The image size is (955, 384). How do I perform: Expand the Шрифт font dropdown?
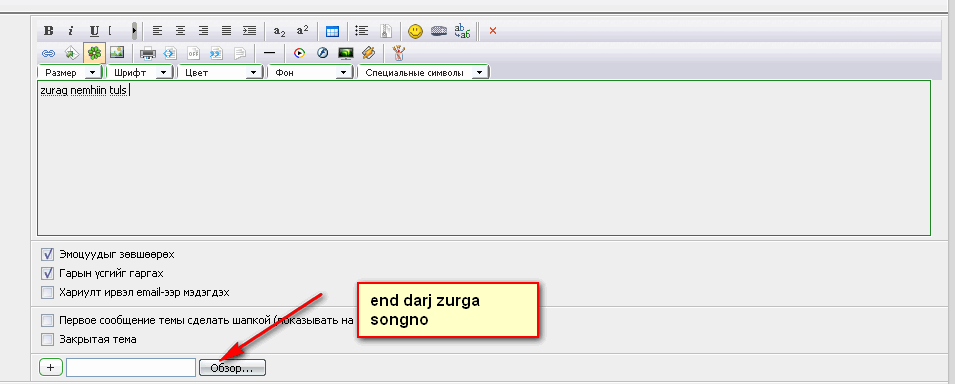tap(139, 73)
